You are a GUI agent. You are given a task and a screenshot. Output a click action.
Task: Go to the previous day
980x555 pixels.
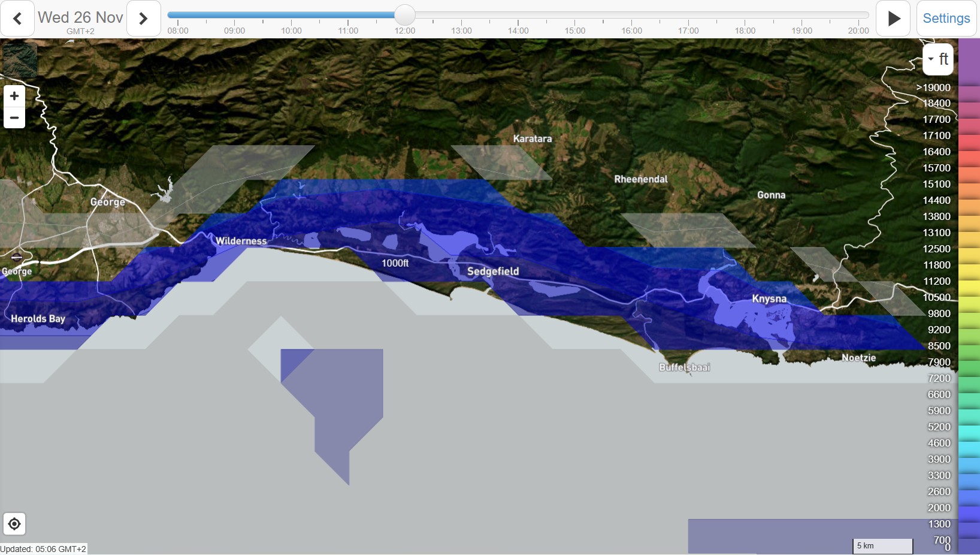[x=17, y=19]
